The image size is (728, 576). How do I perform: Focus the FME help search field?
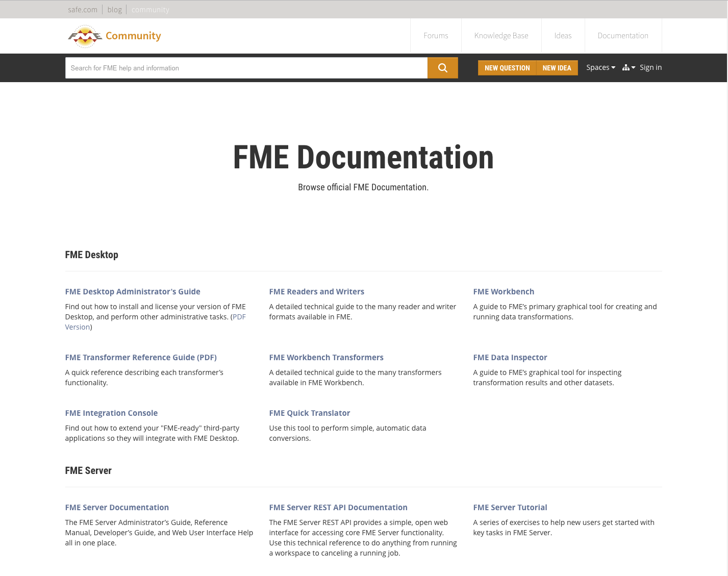[x=246, y=68]
